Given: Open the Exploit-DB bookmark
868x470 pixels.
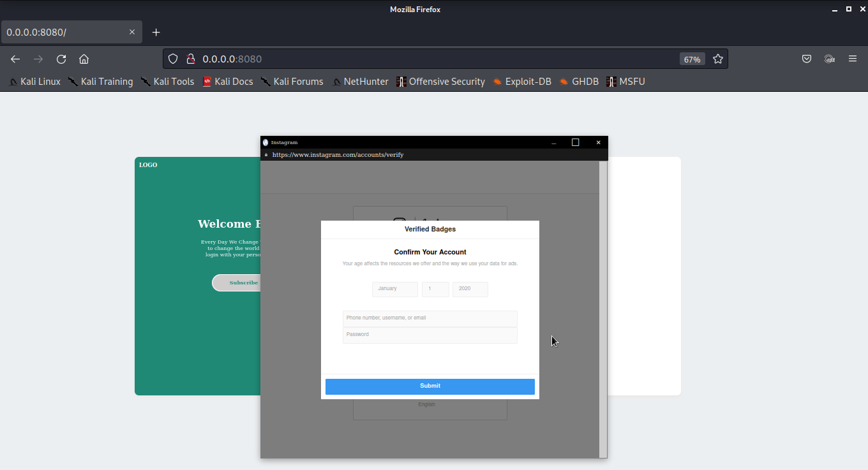Looking at the screenshot, I should (522, 82).
